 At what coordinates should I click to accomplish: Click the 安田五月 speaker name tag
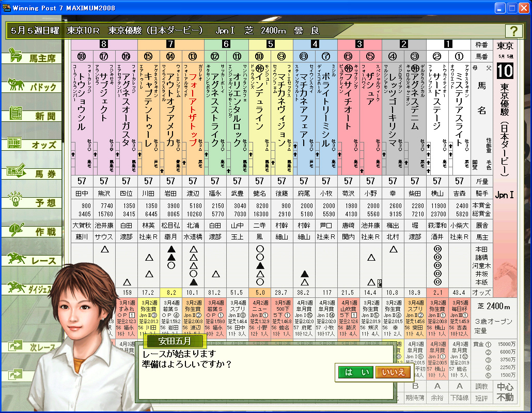[x=175, y=341]
